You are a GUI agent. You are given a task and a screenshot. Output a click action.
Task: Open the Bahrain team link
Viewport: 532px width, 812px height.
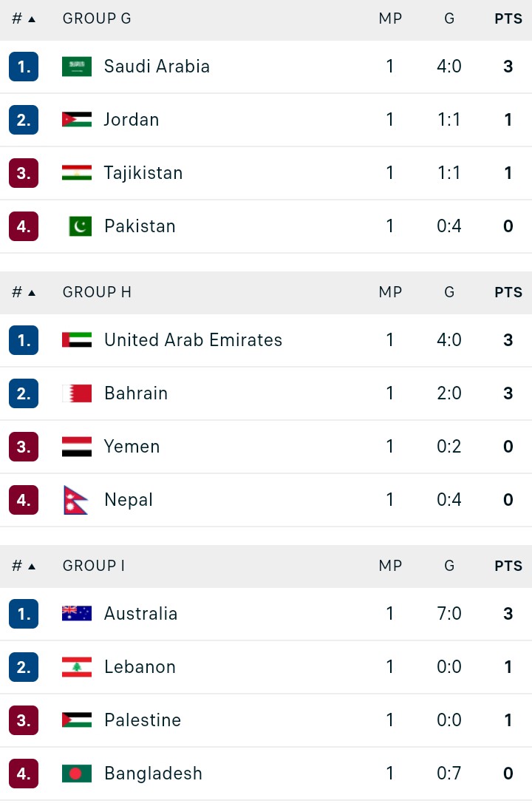click(x=136, y=393)
